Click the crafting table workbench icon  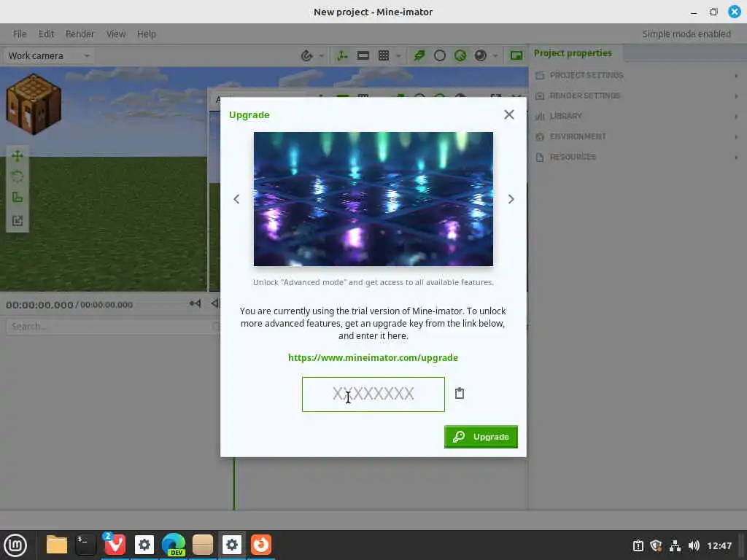[34, 104]
